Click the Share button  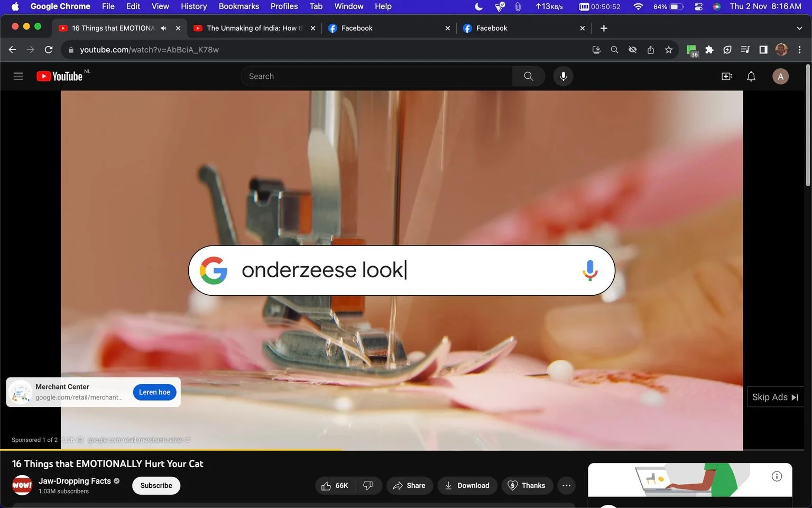[409, 486]
